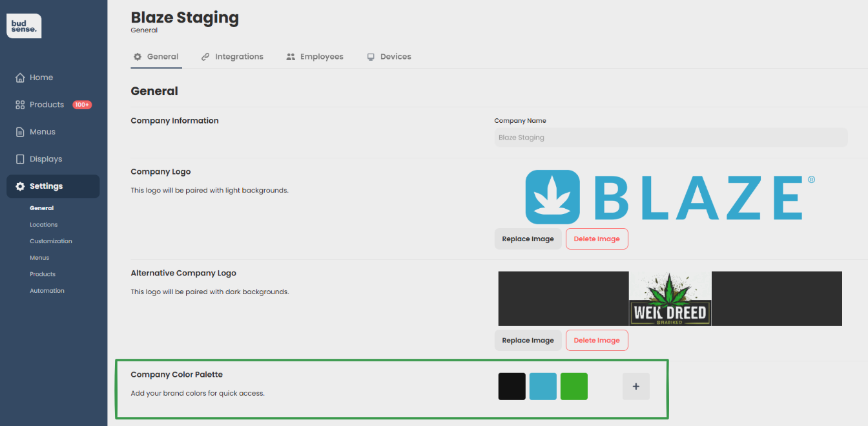Switch to the Employees tab

(315, 57)
